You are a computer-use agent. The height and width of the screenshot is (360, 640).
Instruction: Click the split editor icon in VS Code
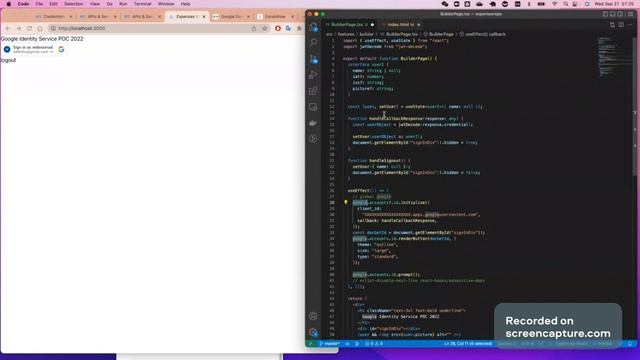(621, 25)
